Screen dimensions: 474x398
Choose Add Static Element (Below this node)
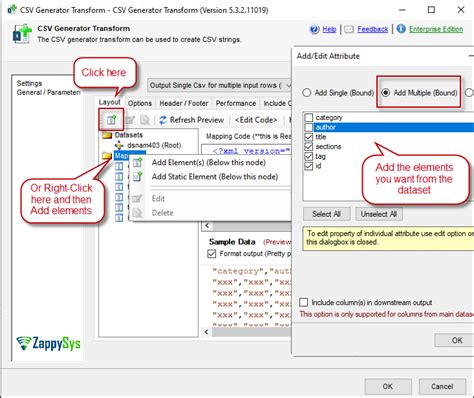point(215,177)
